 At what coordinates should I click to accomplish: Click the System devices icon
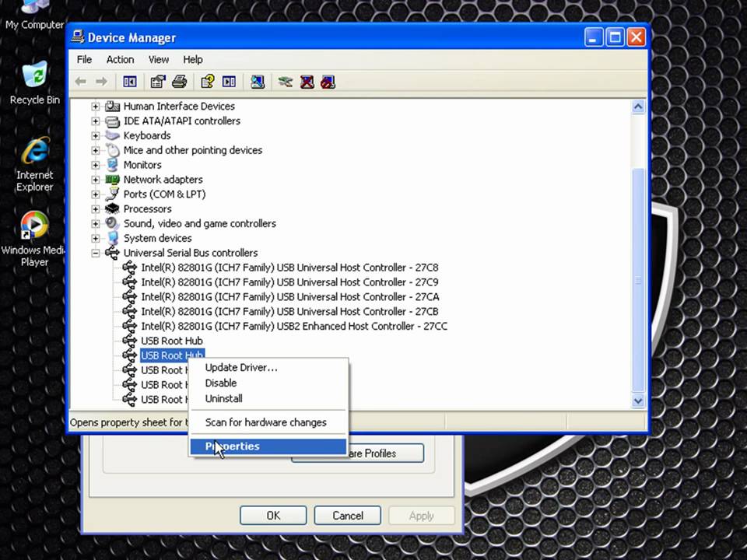point(112,238)
